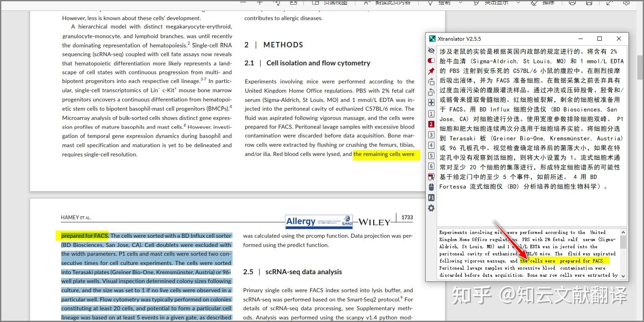This screenshot has height=322, width=644.
Task: Click the zoom fit-width toolbar item
Action: (293, 3)
